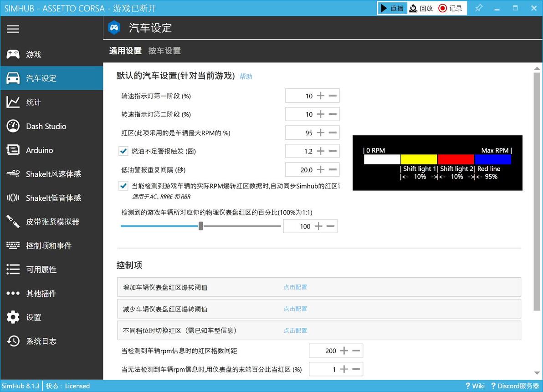The image size is (543, 392).
Task: Toggle the 燃油不足警报触发 checkbox
Action: (x=123, y=151)
